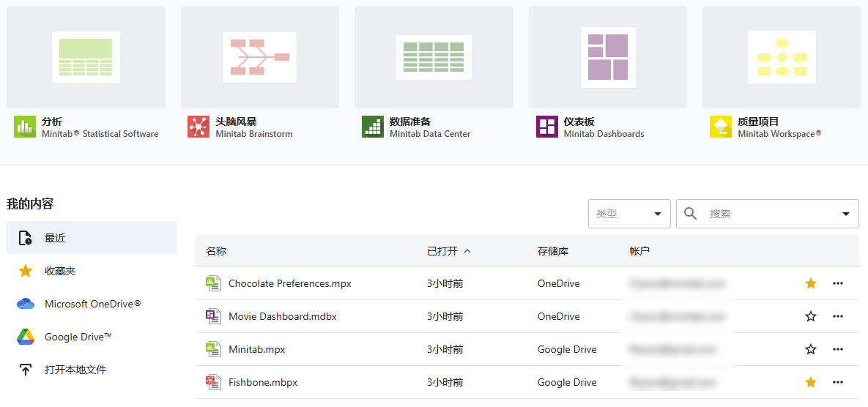Screen dimensions: 868x407
Task: Click the Google Drive icon in sidebar
Action: [26, 337]
